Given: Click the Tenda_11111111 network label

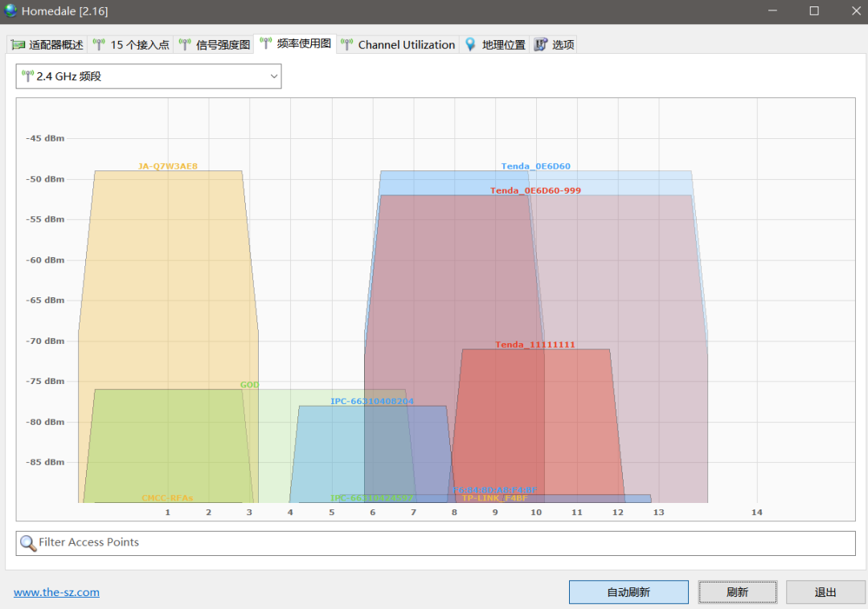Looking at the screenshot, I should point(534,345).
